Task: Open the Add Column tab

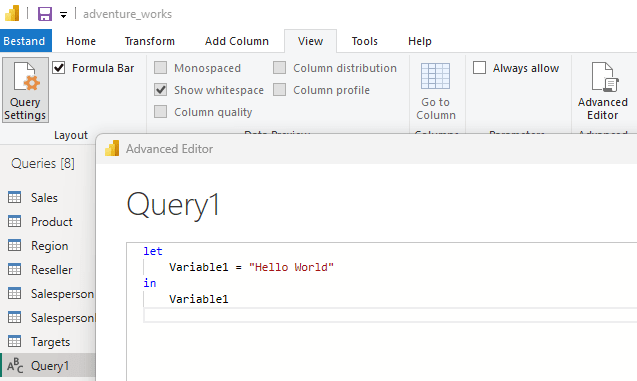Action: pos(237,41)
